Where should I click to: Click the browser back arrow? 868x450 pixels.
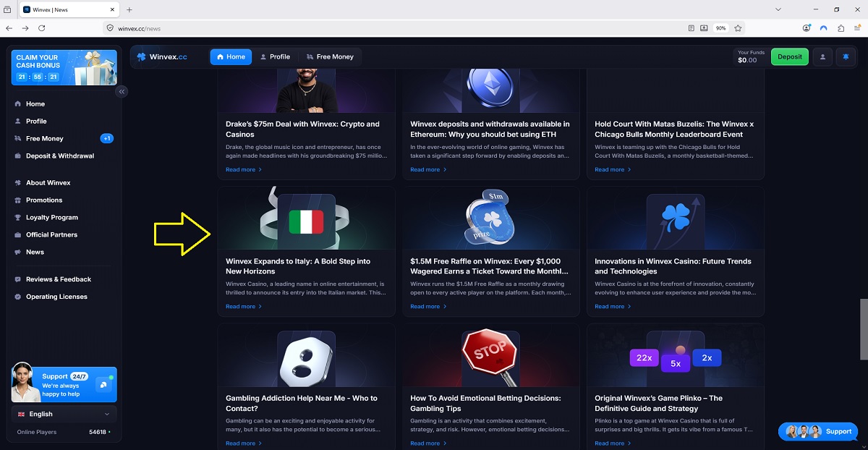pyautogui.click(x=9, y=28)
